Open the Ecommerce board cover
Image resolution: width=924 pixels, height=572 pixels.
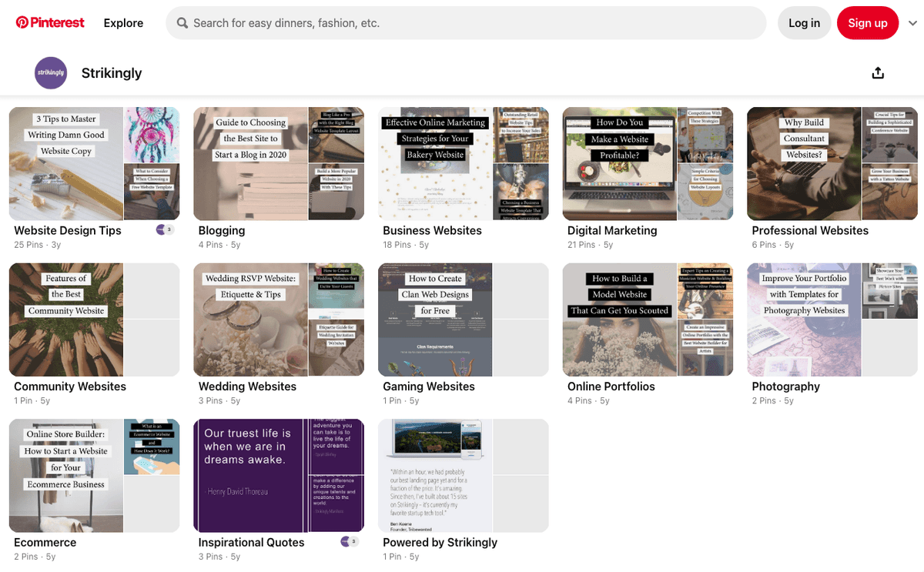coord(95,476)
